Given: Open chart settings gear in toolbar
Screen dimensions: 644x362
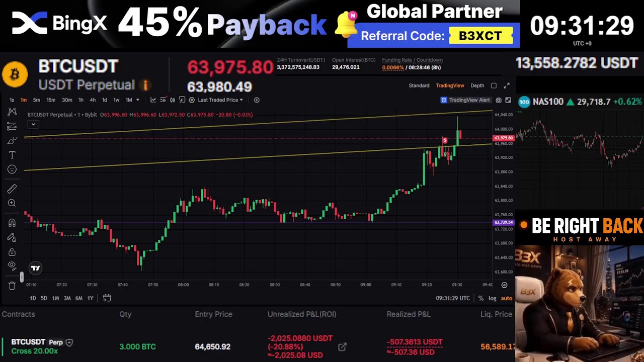Looking at the screenshot, I should tap(192, 100).
